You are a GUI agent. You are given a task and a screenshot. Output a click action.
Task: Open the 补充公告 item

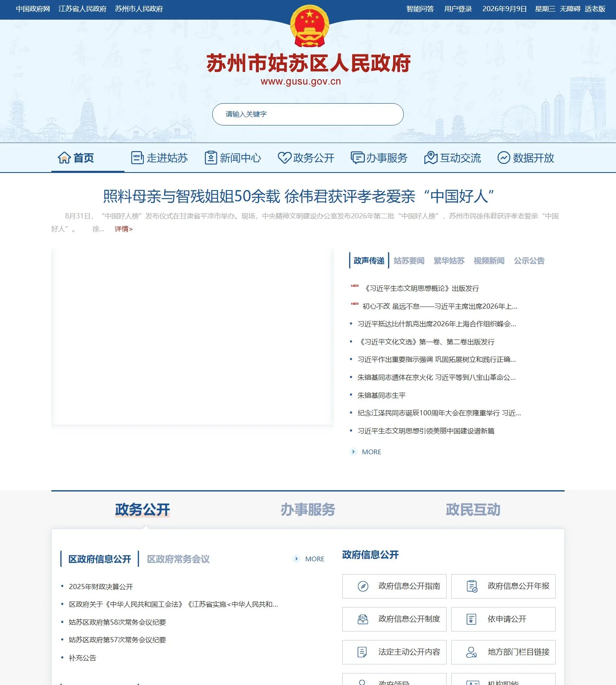pyautogui.click(x=83, y=658)
